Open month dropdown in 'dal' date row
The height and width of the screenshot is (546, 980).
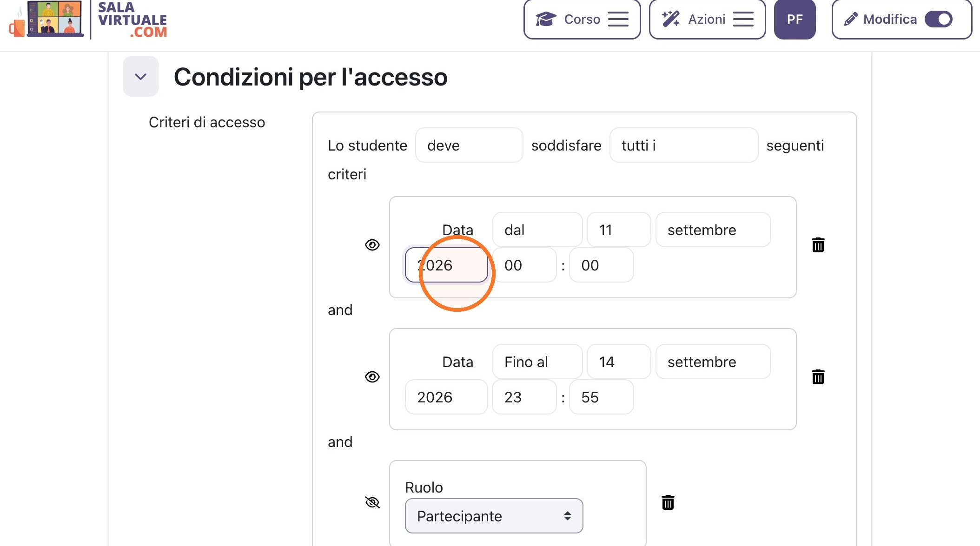tap(713, 230)
